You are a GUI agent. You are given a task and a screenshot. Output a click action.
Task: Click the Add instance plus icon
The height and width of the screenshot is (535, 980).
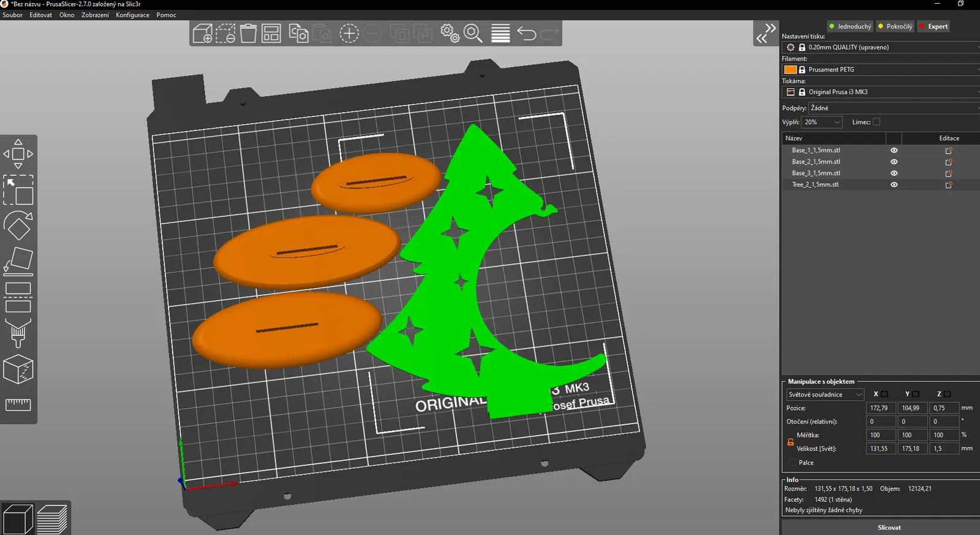pyautogui.click(x=349, y=33)
